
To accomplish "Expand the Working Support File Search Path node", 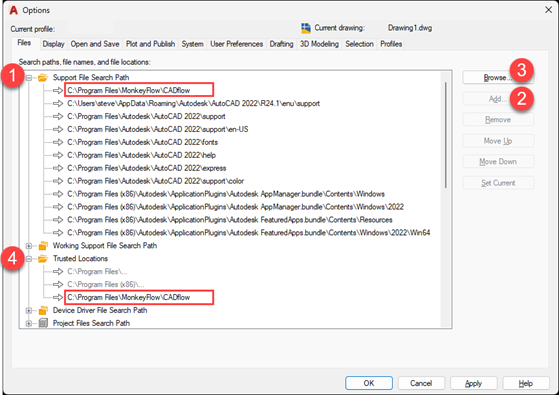I will (x=29, y=246).
